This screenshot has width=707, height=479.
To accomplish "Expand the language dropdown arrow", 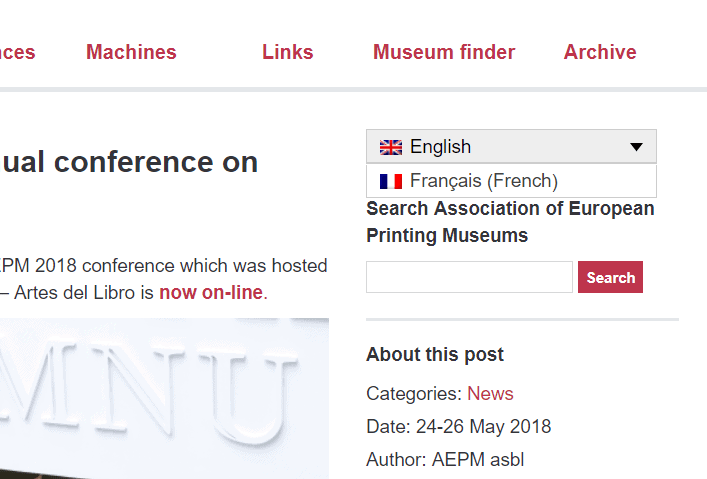I will point(636,147).
